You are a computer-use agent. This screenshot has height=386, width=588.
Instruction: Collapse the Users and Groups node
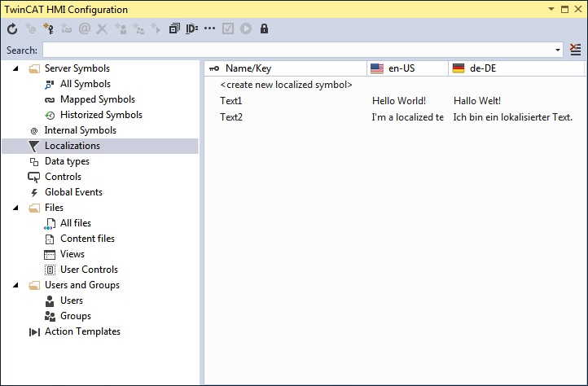point(15,285)
